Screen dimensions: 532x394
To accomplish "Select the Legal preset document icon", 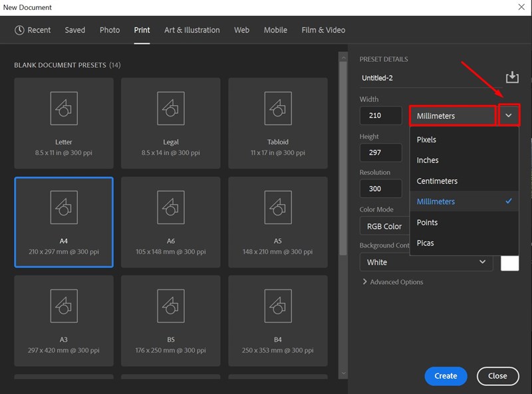I will tap(170, 107).
